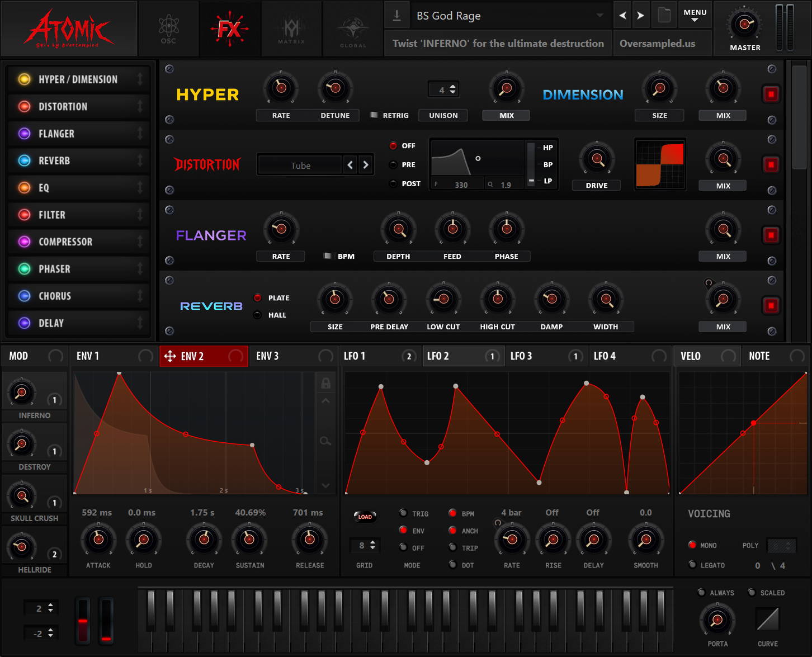
Task: Click the Filter module red circle
Action: coord(25,215)
